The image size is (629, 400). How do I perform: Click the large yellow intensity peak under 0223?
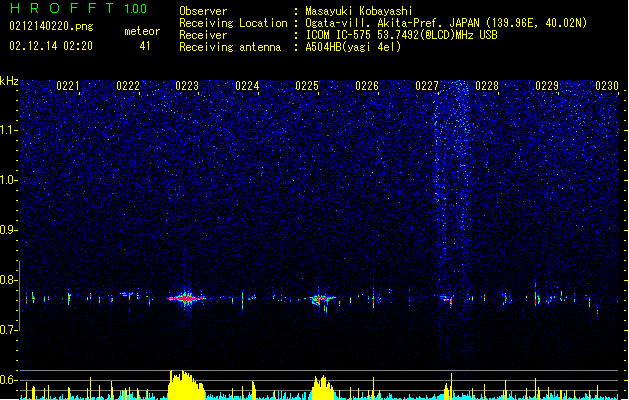click(x=186, y=385)
